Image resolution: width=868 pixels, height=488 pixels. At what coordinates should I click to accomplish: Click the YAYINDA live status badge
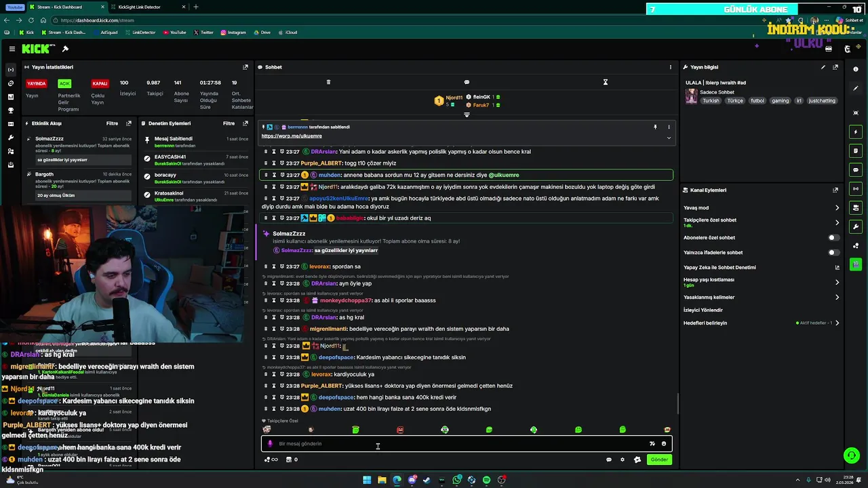click(37, 83)
